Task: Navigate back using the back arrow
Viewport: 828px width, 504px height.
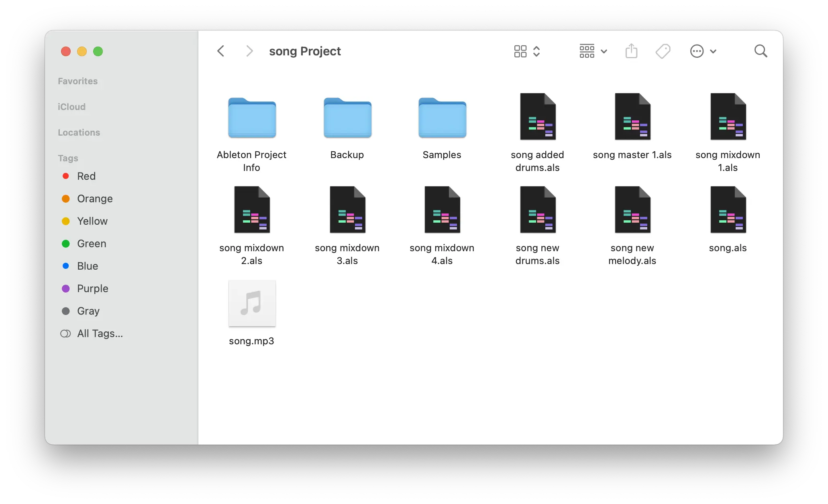Action: point(221,51)
